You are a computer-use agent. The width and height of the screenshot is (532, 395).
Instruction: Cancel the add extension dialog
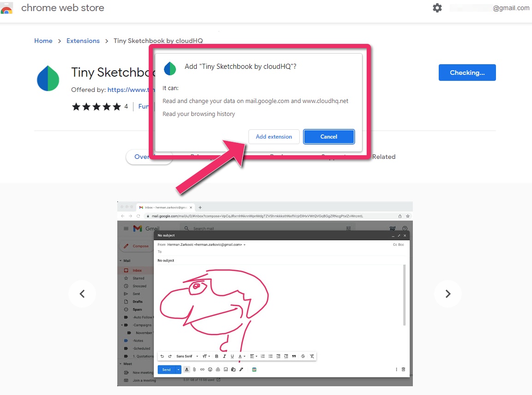[x=329, y=137]
